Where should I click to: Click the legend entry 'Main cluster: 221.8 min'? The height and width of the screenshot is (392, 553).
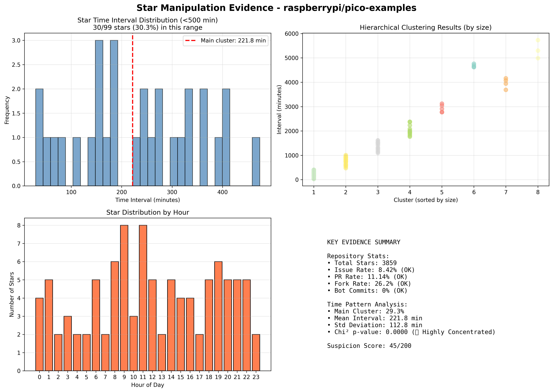[225, 41]
